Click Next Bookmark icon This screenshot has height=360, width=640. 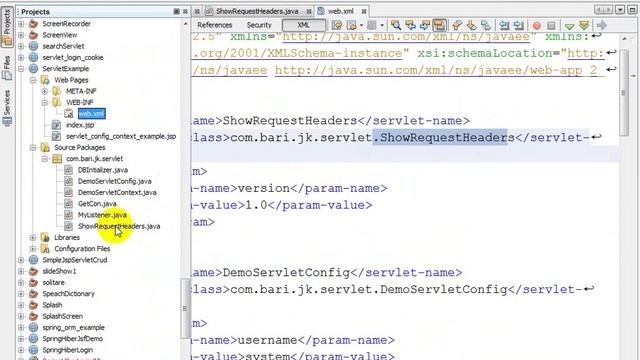pyautogui.click(x=471, y=25)
